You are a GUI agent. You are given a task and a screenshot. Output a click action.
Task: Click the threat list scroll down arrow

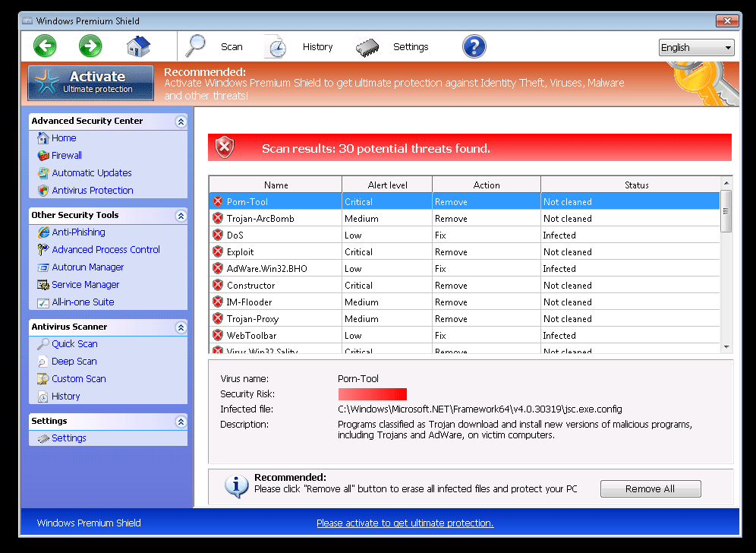[x=726, y=346]
